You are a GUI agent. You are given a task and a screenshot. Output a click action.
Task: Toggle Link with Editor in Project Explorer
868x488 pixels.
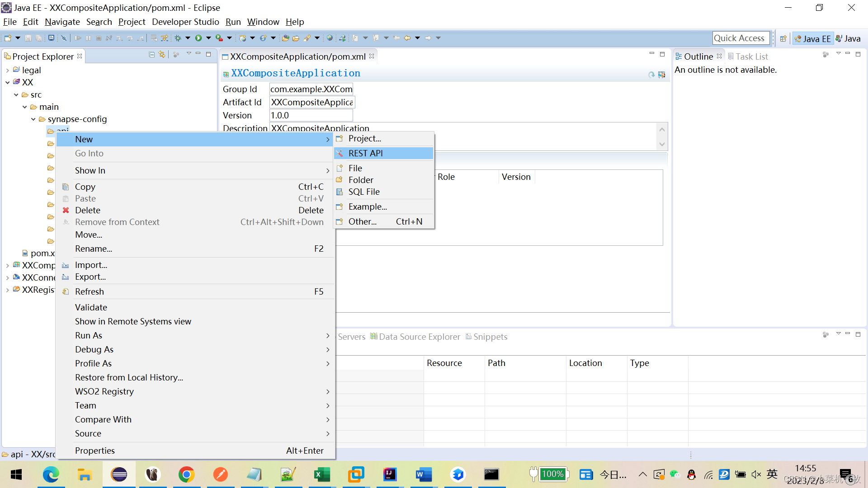[x=162, y=55]
